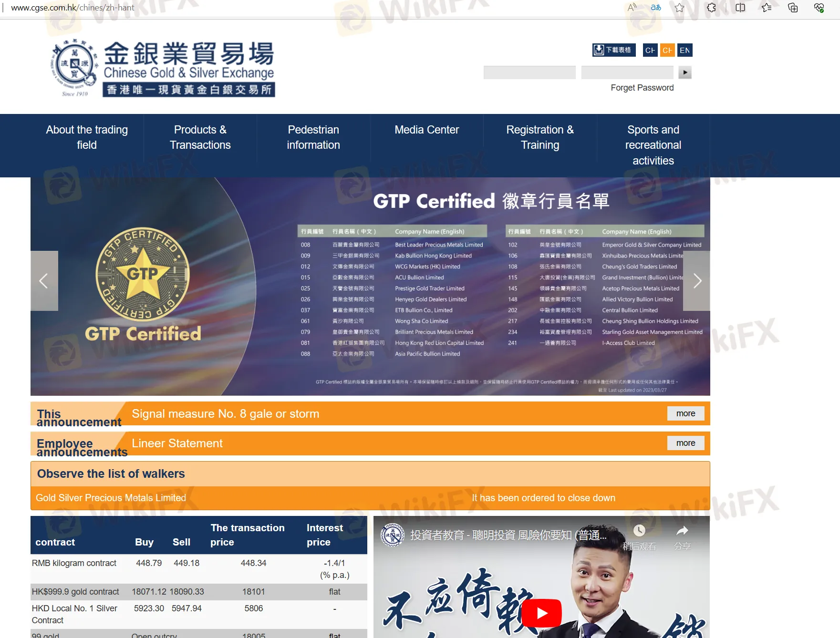
Task: Click Forget Password link
Action: (642, 87)
